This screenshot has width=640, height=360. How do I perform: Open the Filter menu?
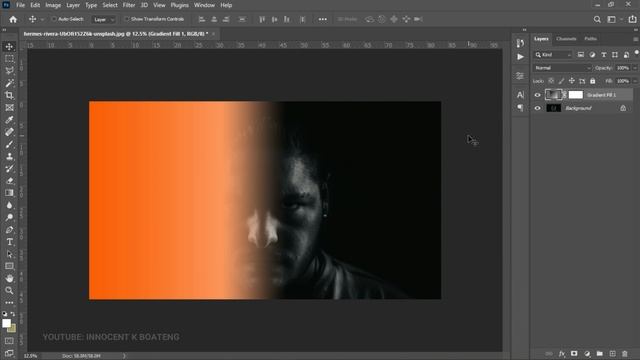(x=129, y=5)
